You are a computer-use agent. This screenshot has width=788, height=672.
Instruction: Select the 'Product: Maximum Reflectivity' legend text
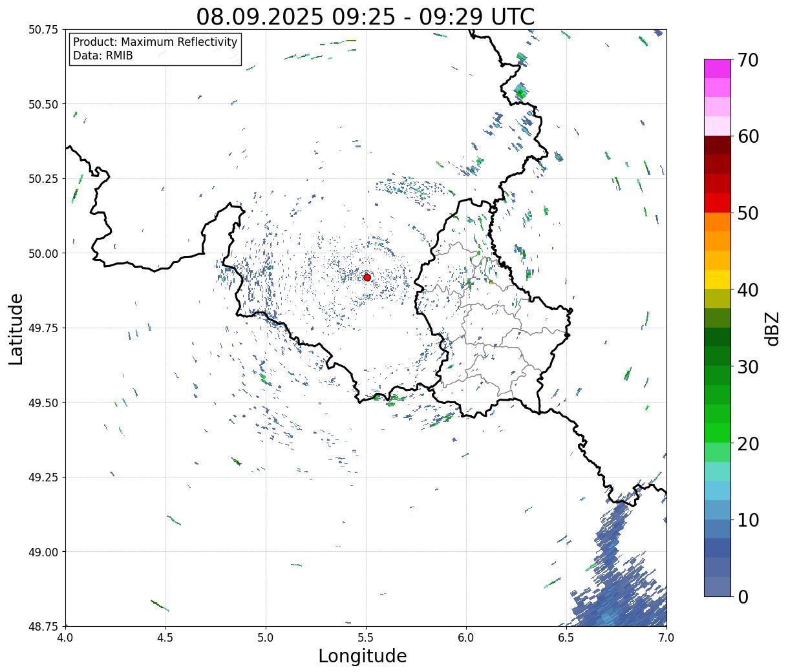pyautogui.click(x=155, y=42)
